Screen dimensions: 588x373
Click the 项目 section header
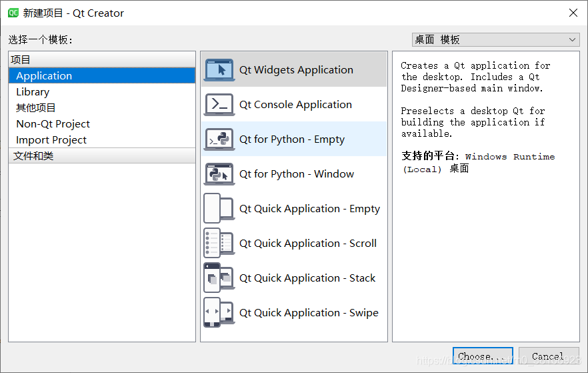coord(102,59)
